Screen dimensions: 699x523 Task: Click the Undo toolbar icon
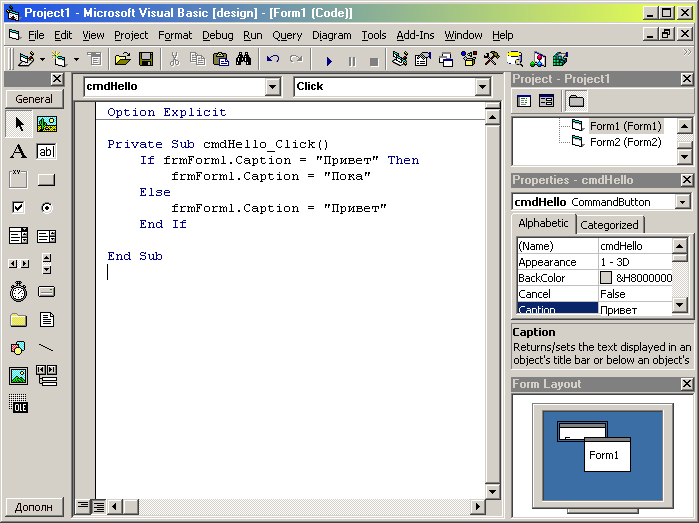coord(273,59)
